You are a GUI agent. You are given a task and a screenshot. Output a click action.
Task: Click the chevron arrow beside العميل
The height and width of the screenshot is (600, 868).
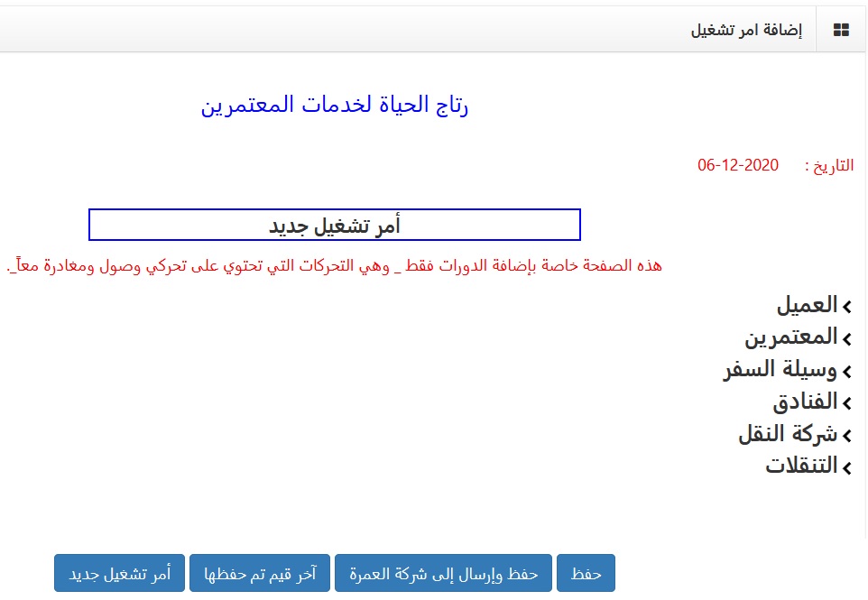point(847,307)
